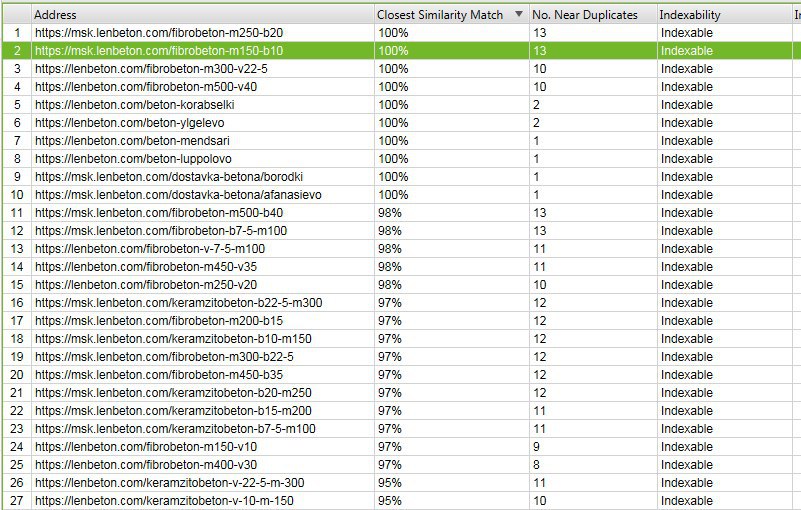This screenshot has height=510, width=801.
Task: Click the Indexable cell in row 3
Action: coord(724,68)
